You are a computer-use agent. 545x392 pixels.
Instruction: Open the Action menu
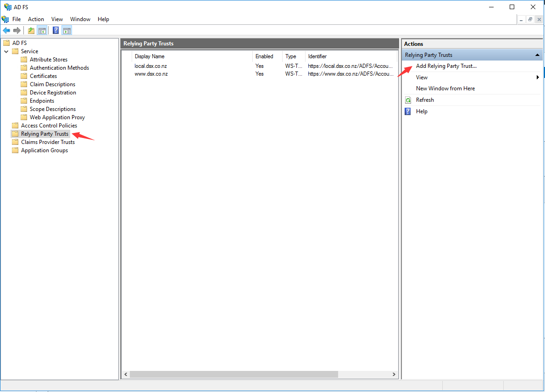(36, 19)
